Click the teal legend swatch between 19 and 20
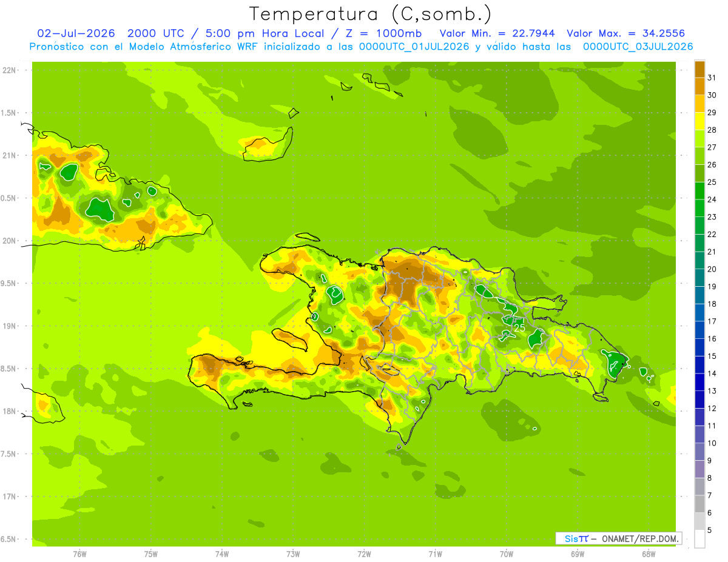The height and width of the screenshot is (562, 728). 699,278
